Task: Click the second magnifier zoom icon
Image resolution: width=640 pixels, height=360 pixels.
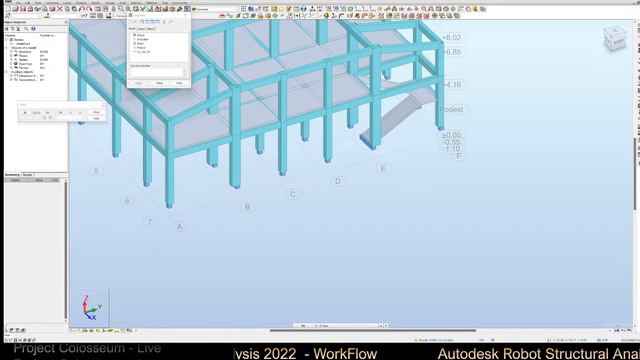Action: pos(128,9)
